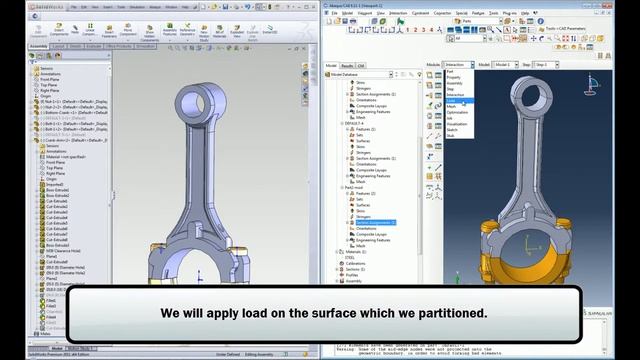The image size is (640, 360).
Task: Click Insert Components icon in SolidWorks
Action: click(59, 30)
